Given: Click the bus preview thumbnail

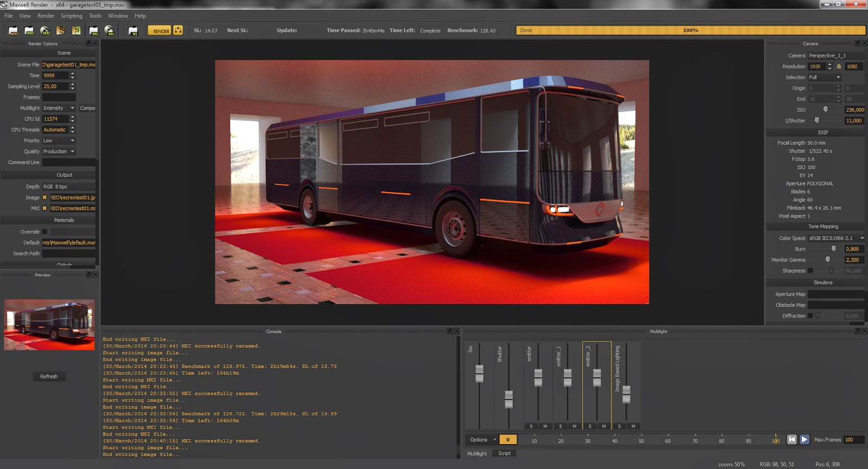Looking at the screenshot, I should tap(49, 325).
